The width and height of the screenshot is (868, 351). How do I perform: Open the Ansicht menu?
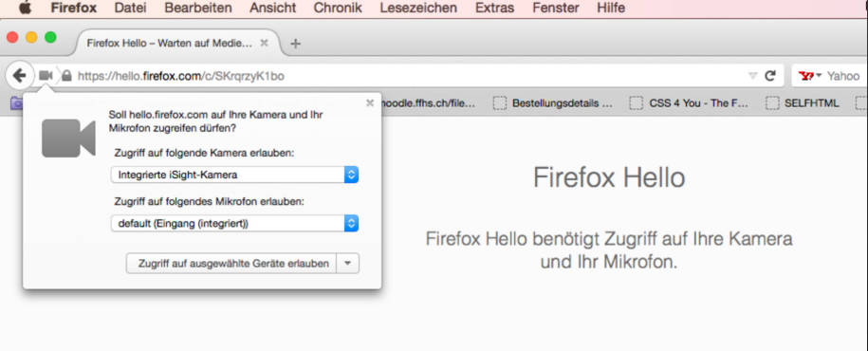(273, 8)
